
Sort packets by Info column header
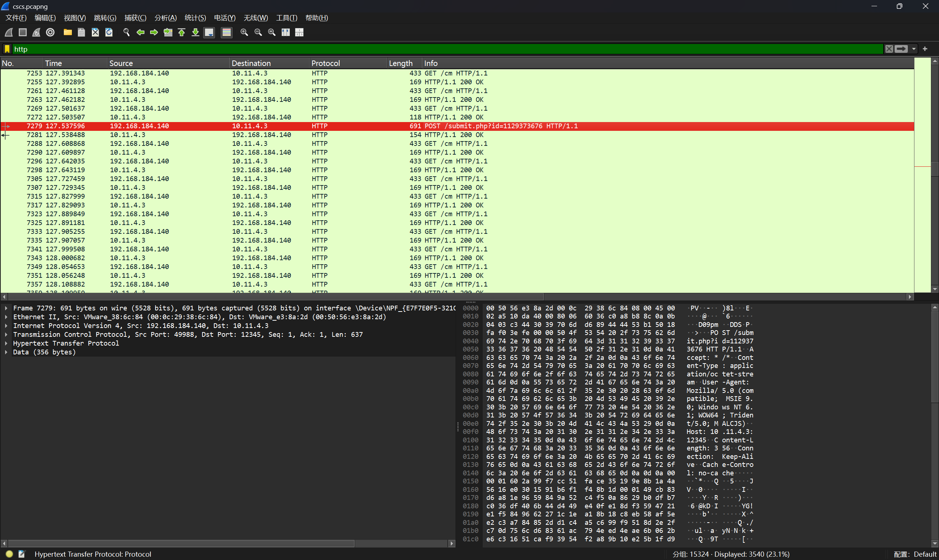pyautogui.click(x=668, y=63)
